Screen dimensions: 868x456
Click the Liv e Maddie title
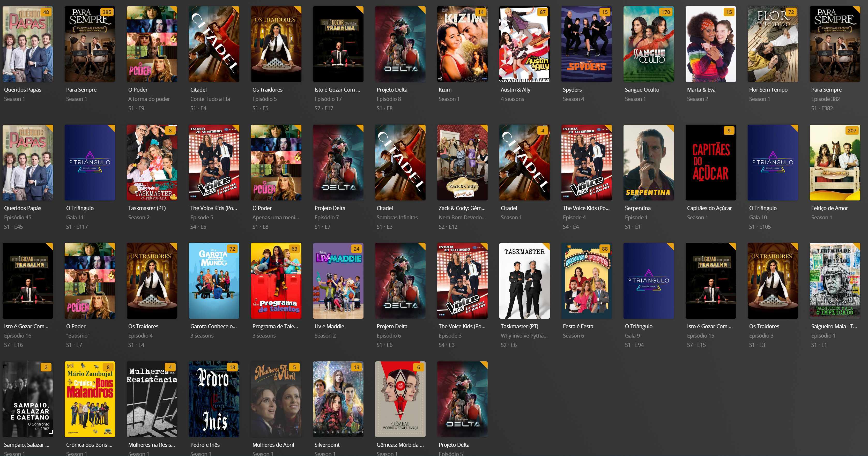click(329, 326)
